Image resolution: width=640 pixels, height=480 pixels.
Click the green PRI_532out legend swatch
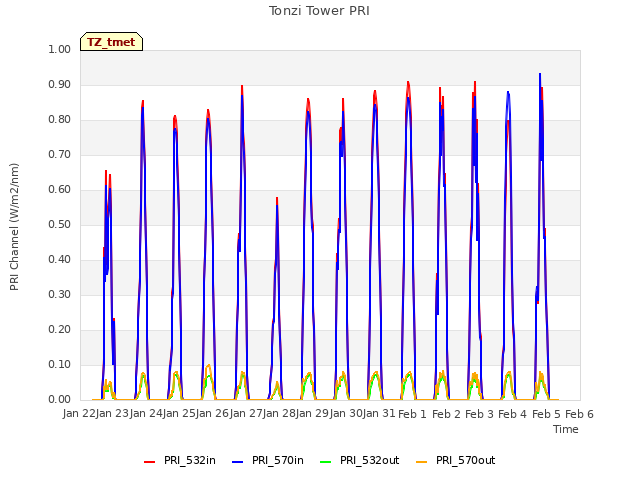point(326,462)
